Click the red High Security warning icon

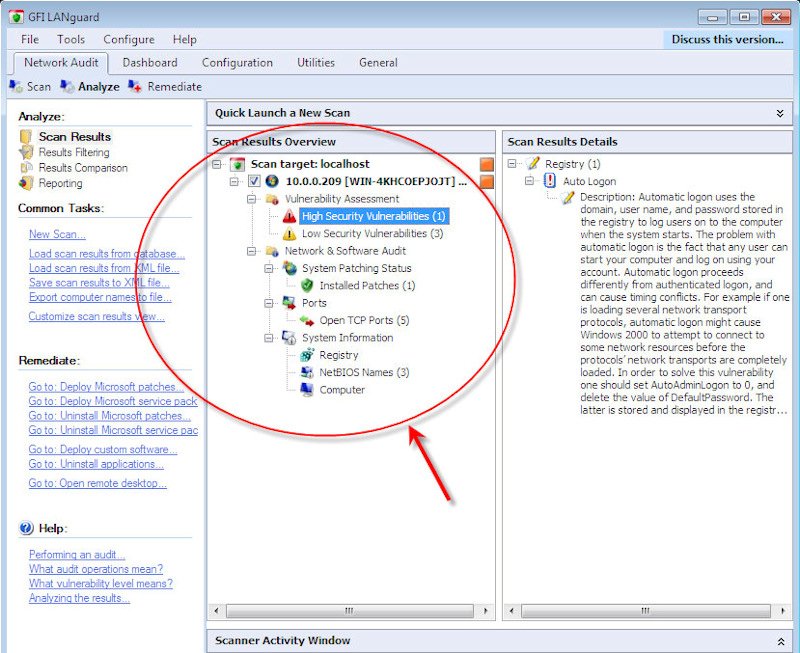(x=289, y=216)
